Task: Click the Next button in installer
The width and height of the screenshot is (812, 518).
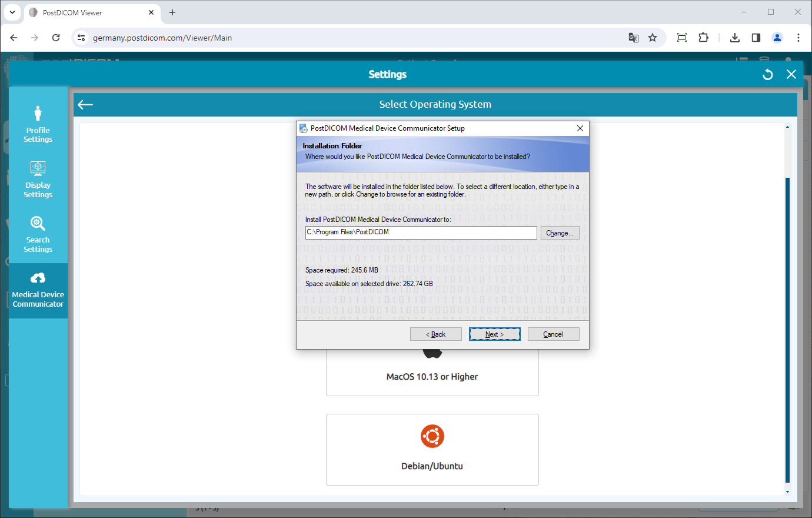Action: point(494,334)
